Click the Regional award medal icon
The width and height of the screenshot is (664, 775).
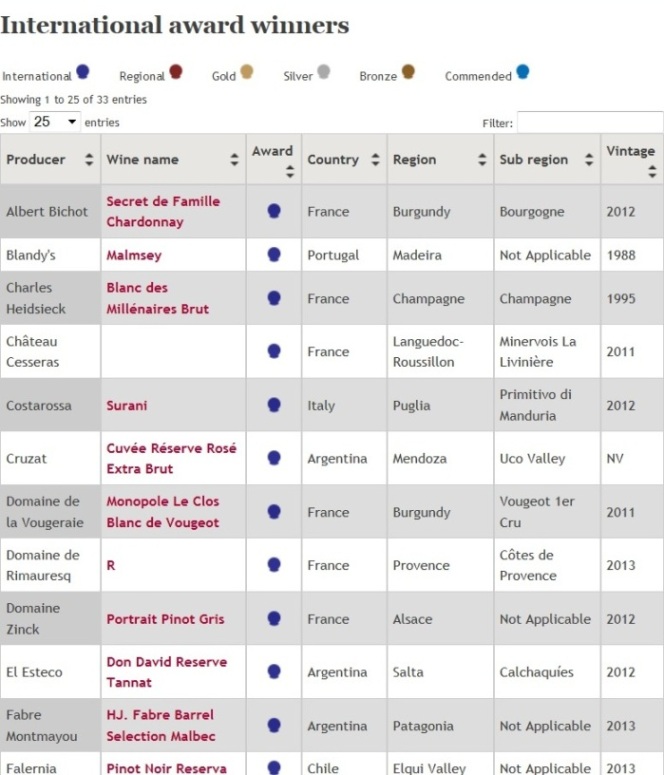[176, 72]
